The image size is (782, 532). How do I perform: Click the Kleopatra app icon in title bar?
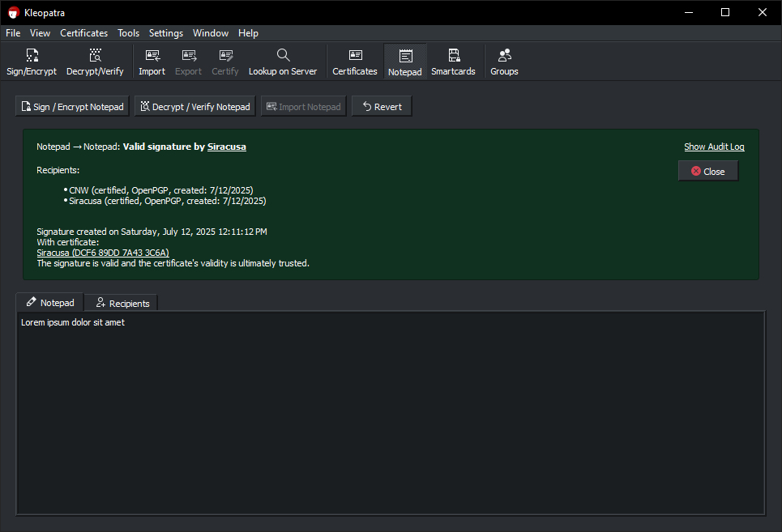[14, 12]
